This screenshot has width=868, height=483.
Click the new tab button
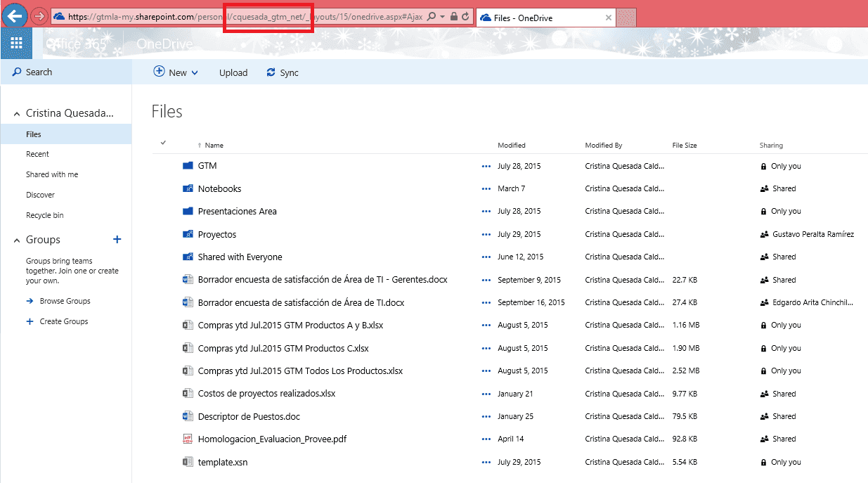[626, 18]
